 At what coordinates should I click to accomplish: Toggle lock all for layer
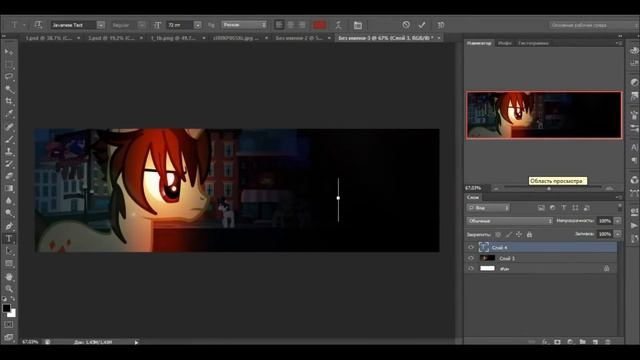[x=529, y=234]
